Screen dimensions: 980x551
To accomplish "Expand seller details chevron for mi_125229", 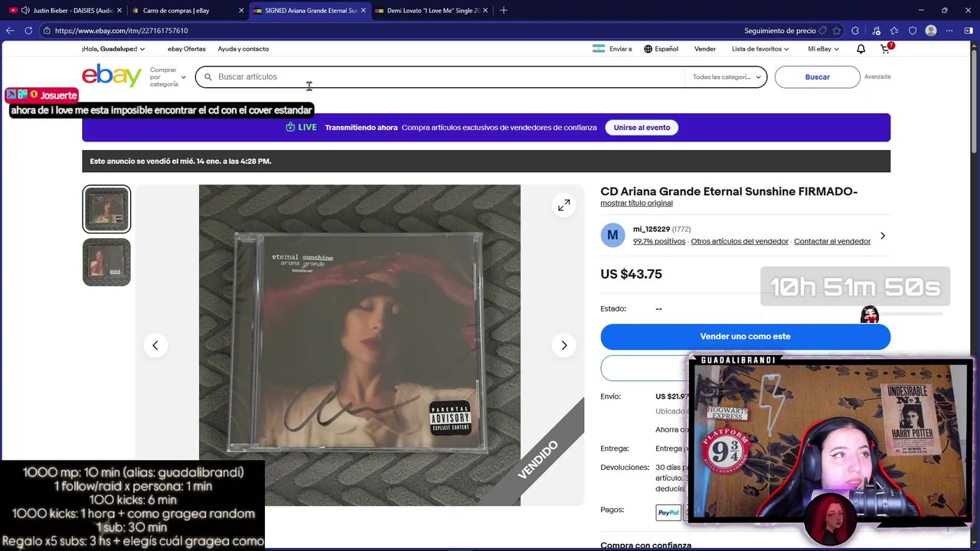I will (883, 236).
